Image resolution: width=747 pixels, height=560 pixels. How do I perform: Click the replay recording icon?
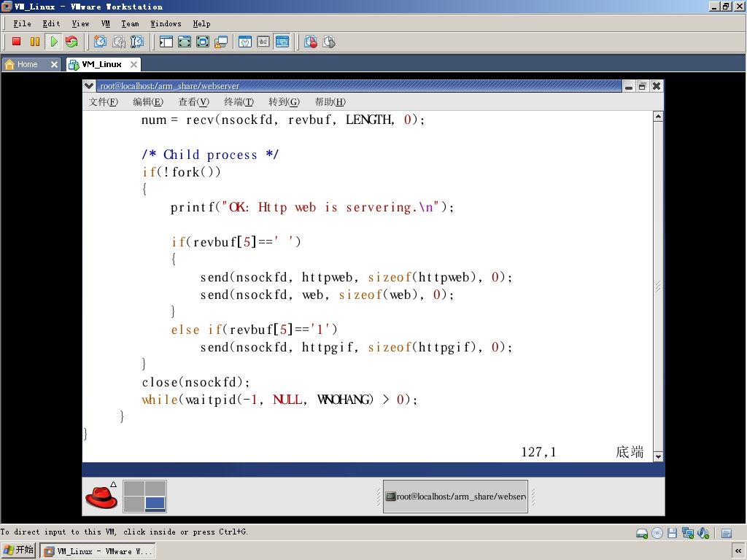[329, 42]
